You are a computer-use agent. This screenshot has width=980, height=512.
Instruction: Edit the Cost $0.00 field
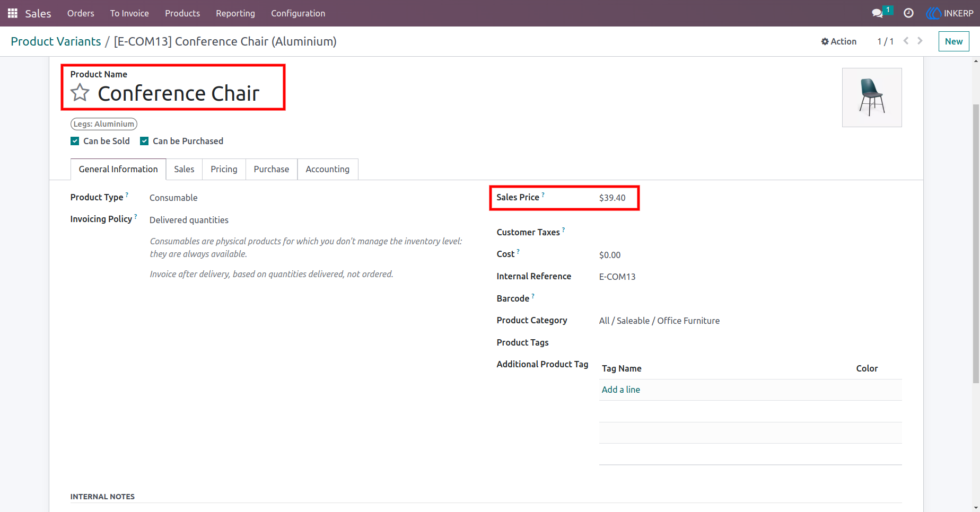(x=610, y=255)
